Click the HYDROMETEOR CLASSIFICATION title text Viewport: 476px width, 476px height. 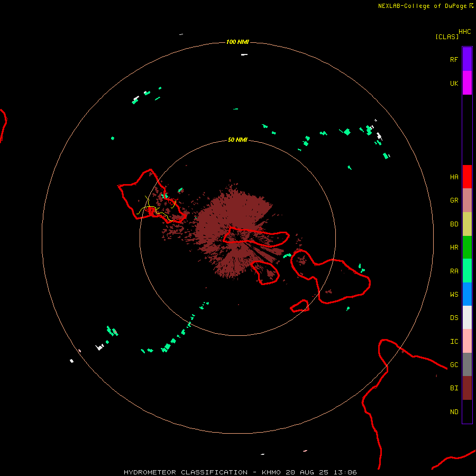pos(186,472)
